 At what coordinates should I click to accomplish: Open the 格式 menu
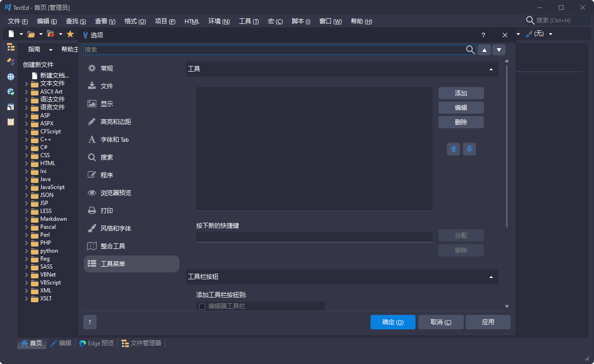click(x=135, y=22)
